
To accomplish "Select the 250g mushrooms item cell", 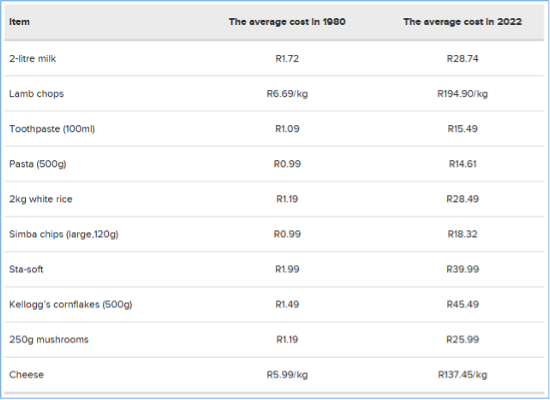I will [49, 339].
